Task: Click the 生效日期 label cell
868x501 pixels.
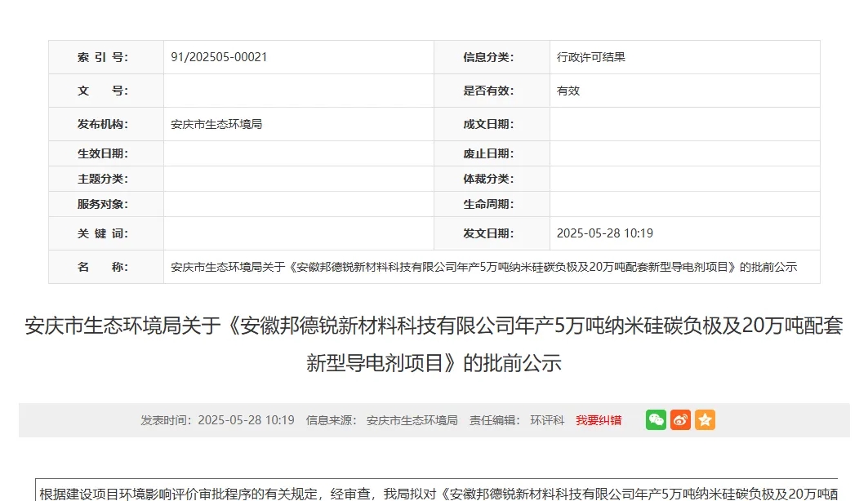Action: coord(106,153)
